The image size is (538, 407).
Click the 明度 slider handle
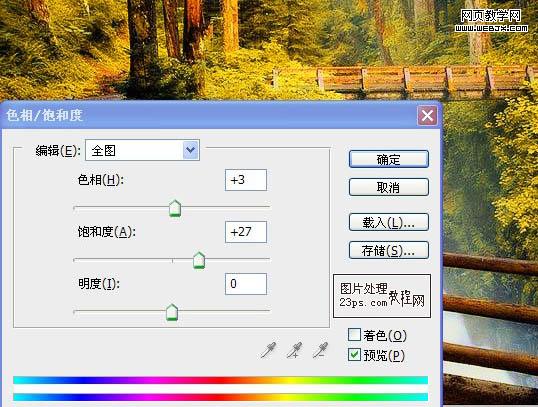pyautogui.click(x=172, y=312)
